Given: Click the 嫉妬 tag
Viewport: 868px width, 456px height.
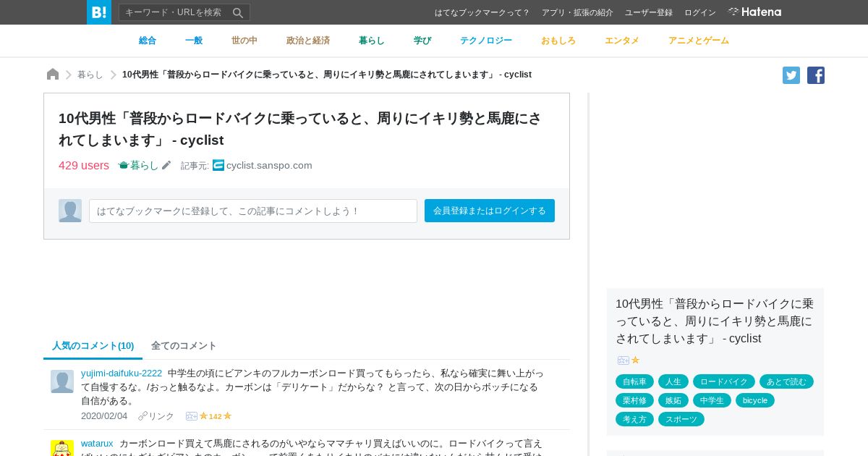Looking at the screenshot, I should click(x=673, y=400).
